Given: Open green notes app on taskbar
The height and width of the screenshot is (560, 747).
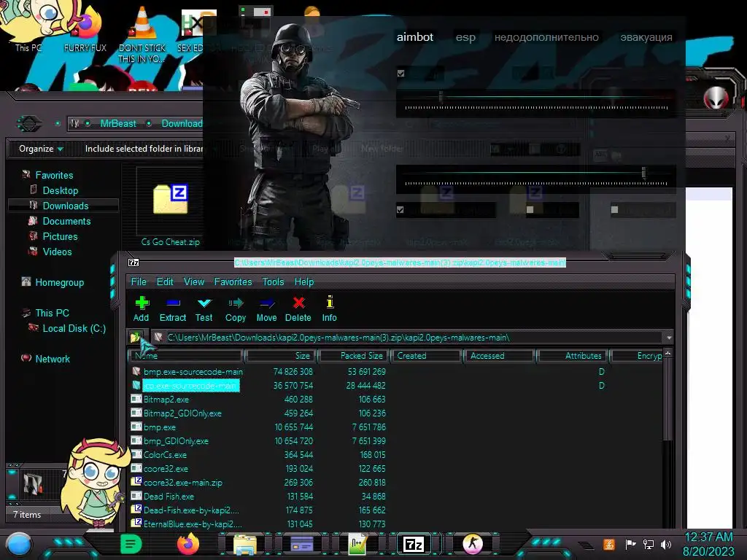Looking at the screenshot, I should [131, 544].
